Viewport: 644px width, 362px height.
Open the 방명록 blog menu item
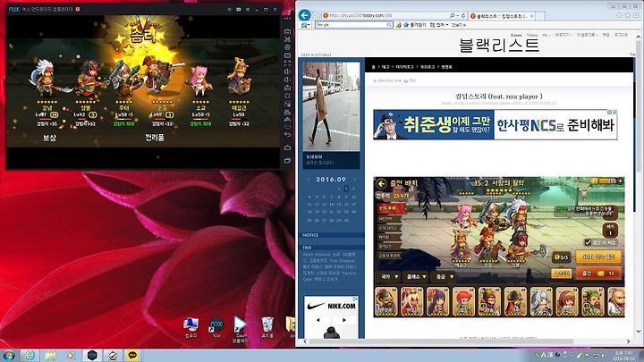(x=446, y=67)
